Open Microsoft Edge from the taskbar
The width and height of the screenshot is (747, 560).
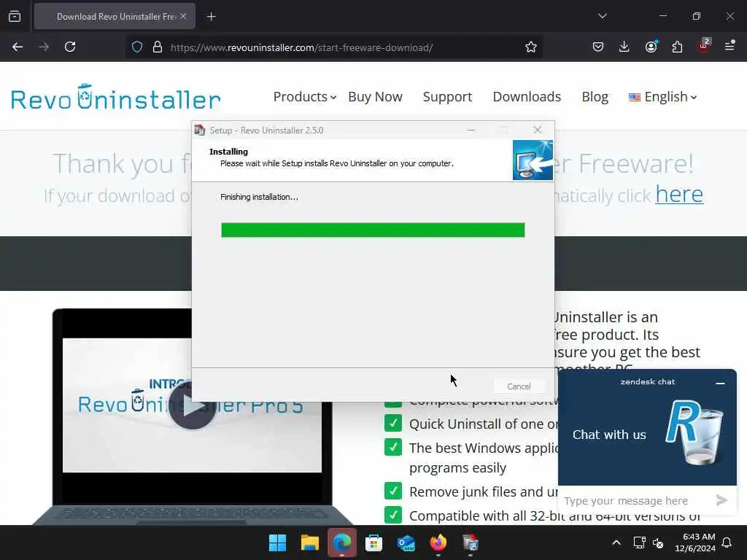341,542
